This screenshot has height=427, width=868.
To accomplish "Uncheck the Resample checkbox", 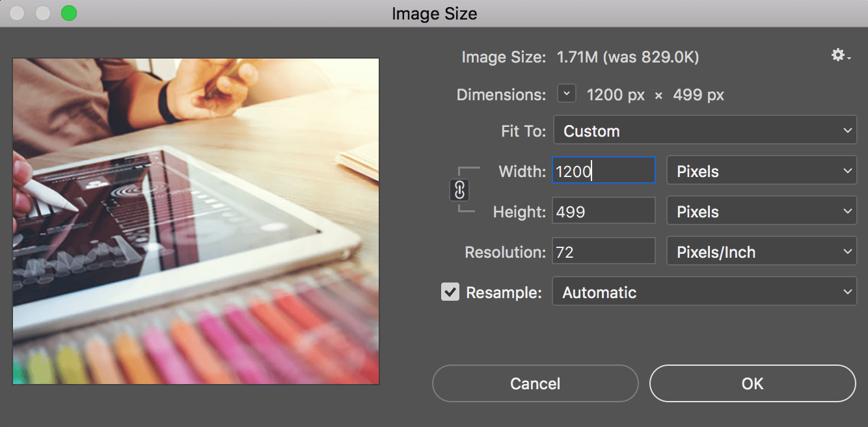I will point(450,292).
